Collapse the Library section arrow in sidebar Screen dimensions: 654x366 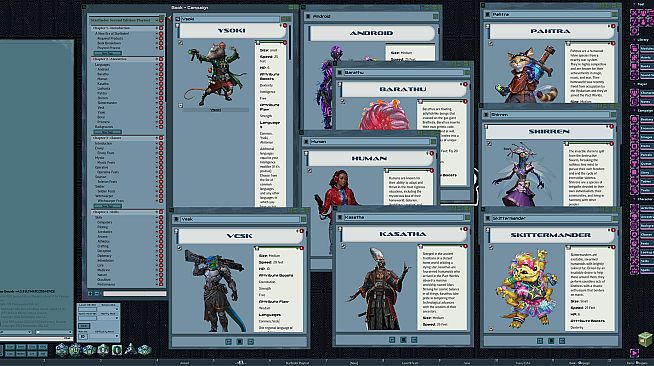(x=634, y=40)
